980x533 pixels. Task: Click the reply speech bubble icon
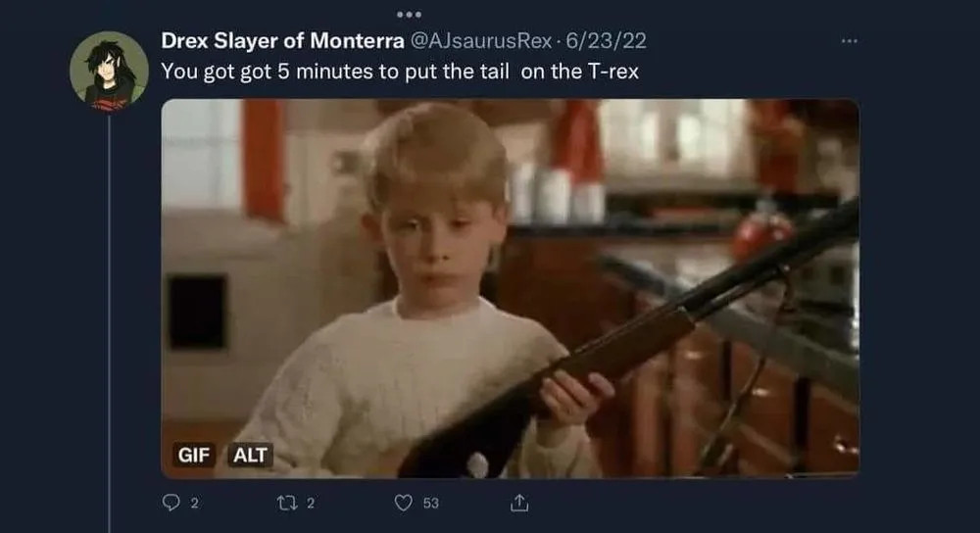coord(171,503)
